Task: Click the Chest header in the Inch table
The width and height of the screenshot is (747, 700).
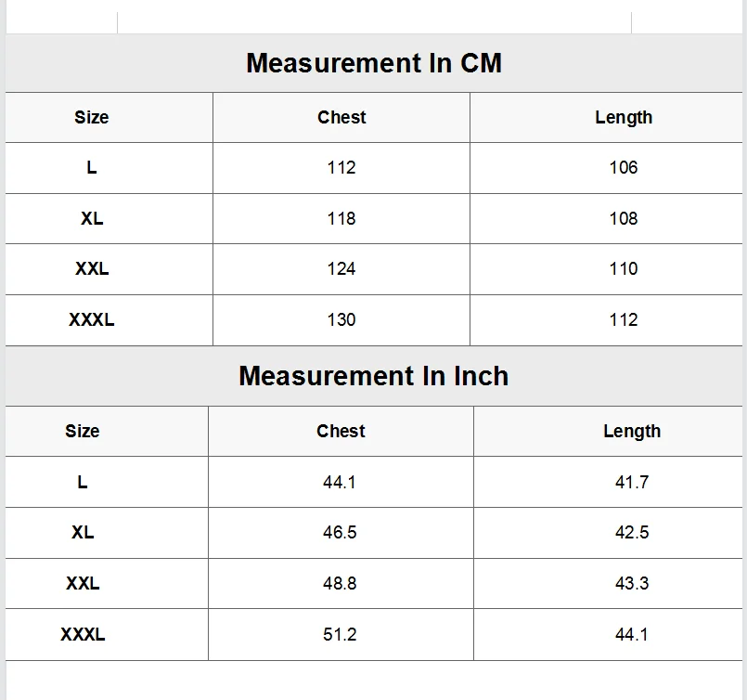Action: (341, 431)
